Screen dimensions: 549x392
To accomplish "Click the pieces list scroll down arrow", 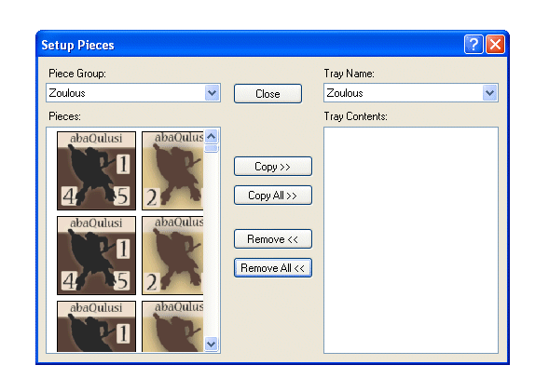I will point(212,344).
